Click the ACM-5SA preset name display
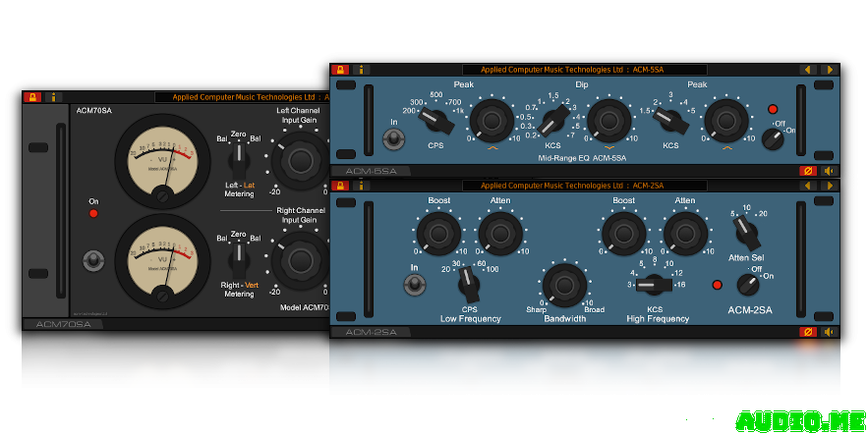This screenshot has width=868, height=434. [585, 70]
